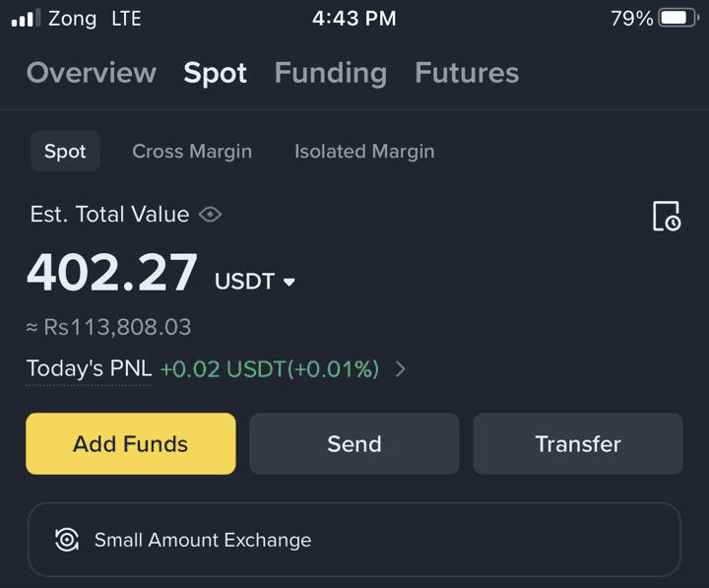Select the Spot main tab
This screenshot has width=709, height=588.
pos(215,73)
